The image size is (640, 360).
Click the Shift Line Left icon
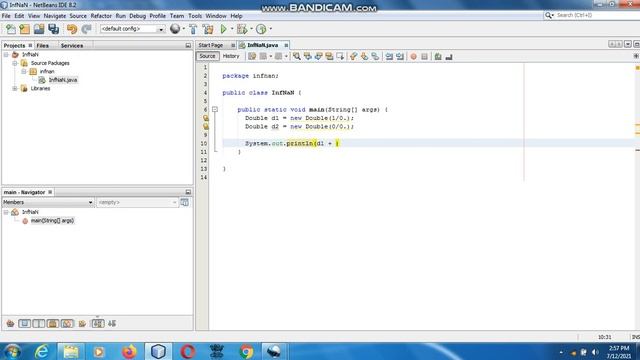click(x=389, y=56)
